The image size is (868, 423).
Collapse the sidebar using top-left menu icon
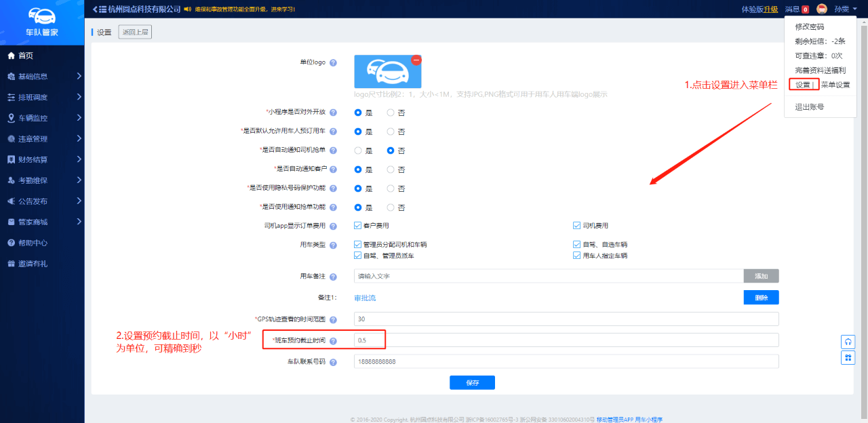(99, 9)
